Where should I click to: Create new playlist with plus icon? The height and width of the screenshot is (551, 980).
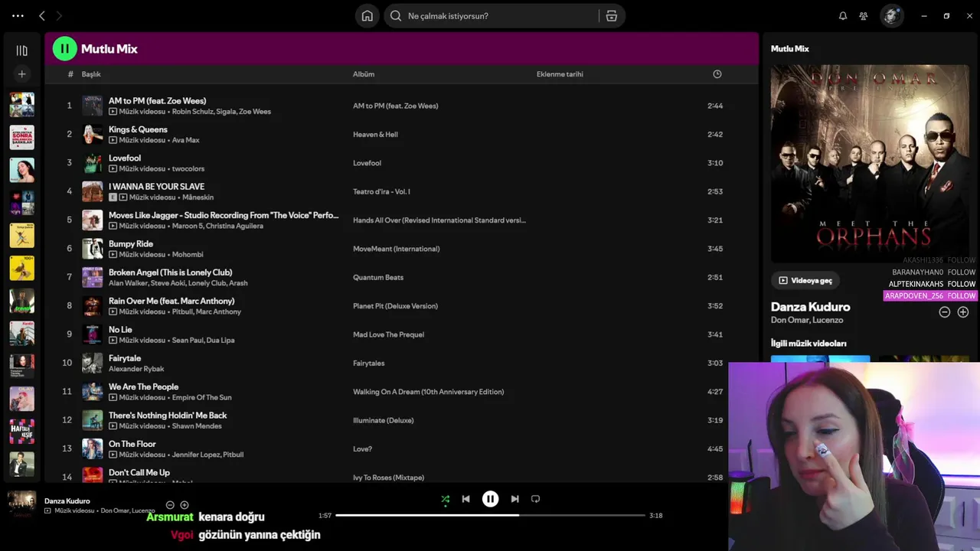tap(21, 74)
